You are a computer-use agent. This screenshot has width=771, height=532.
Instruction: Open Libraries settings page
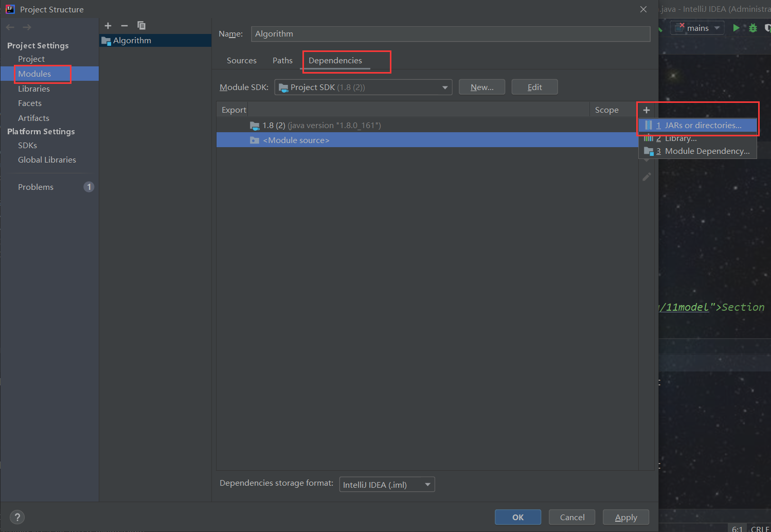pyautogui.click(x=34, y=88)
